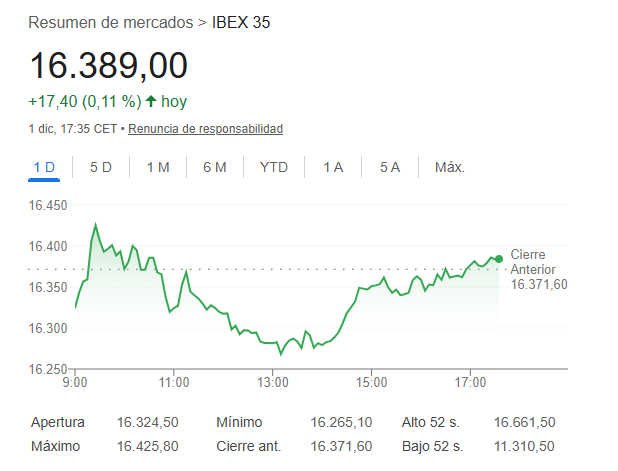Select the 1 D range tab
Screen dimensions: 618x471
pos(44,167)
